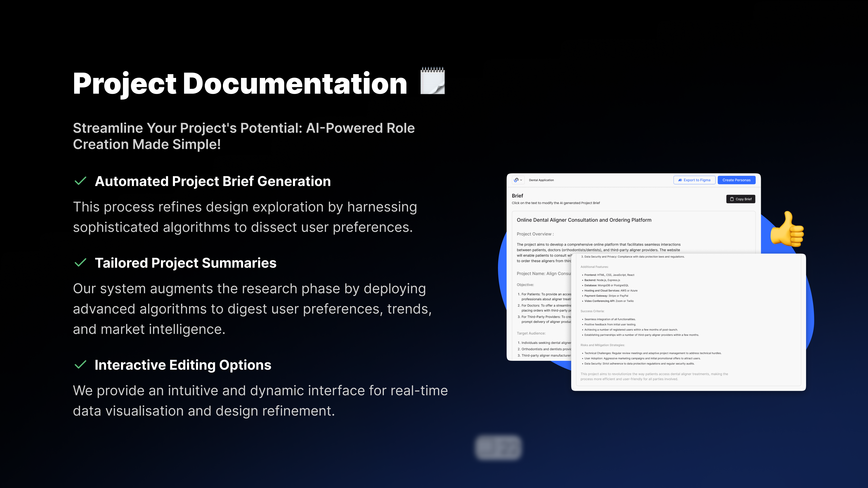The width and height of the screenshot is (868, 488).
Task: Click the Copy Brief button
Action: 741,199
